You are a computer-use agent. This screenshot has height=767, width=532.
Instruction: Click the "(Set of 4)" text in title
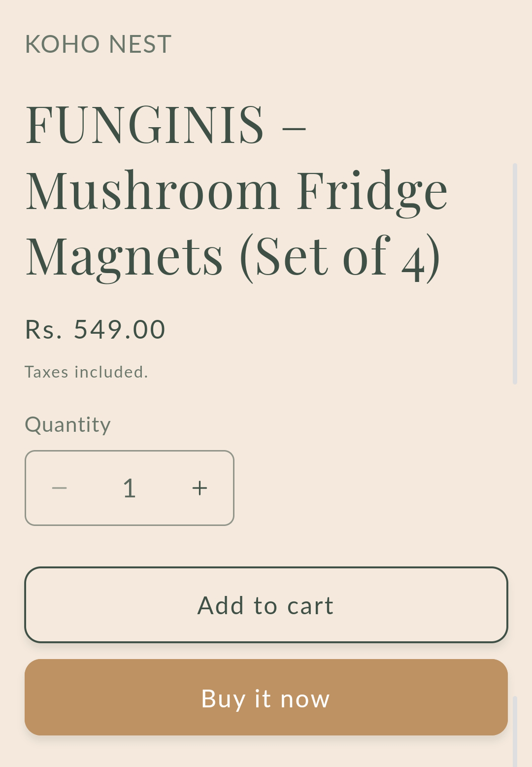pos(340,256)
